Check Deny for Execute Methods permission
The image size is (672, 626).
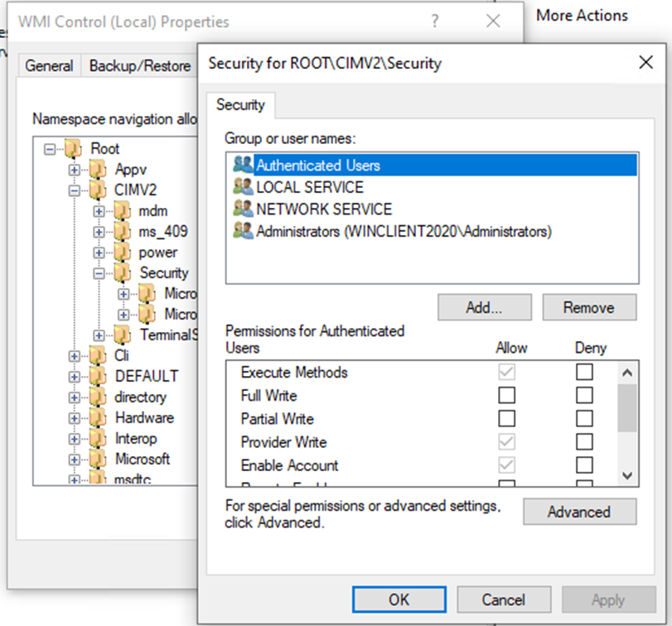point(585,373)
